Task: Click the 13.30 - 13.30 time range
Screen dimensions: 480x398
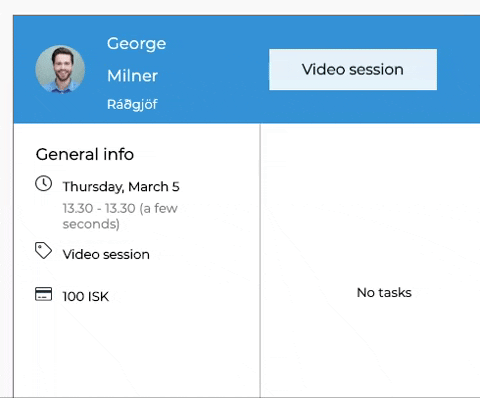Action: tap(99, 208)
